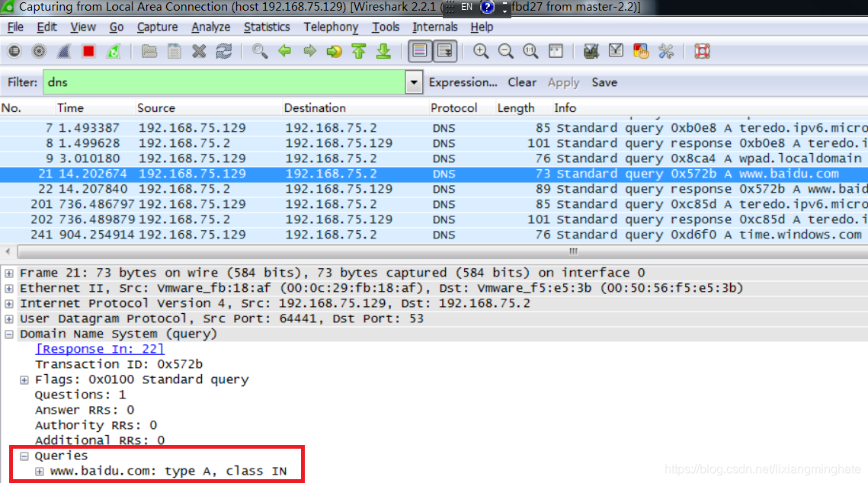Open the View menu
Screen dimensions: 868x483
[83, 27]
